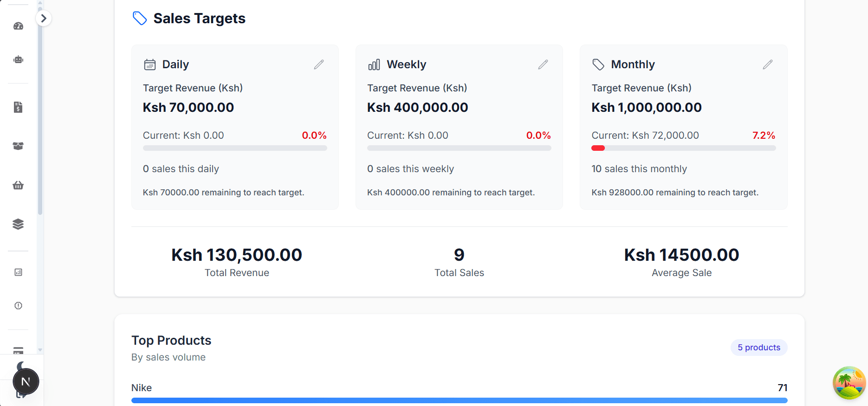Open the open-box inventory sidebar icon
Image resolution: width=868 pixels, height=406 pixels.
(18, 146)
